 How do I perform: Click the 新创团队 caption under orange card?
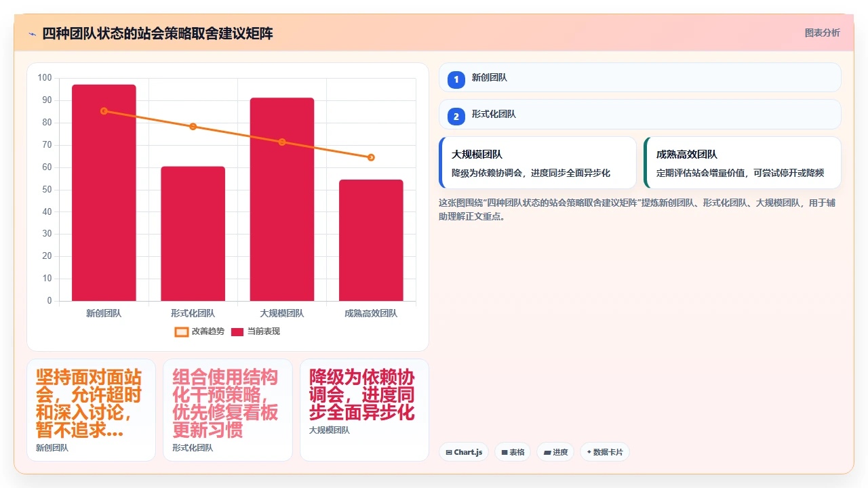[52, 448]
